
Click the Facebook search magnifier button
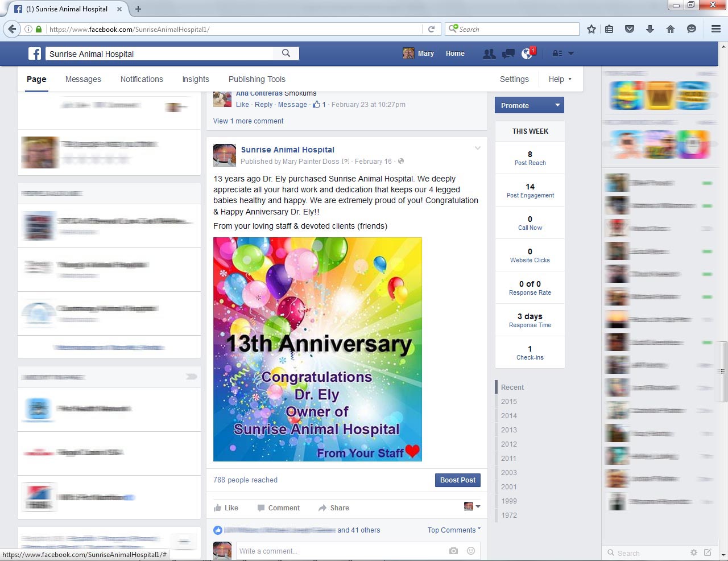click(286, 53)
